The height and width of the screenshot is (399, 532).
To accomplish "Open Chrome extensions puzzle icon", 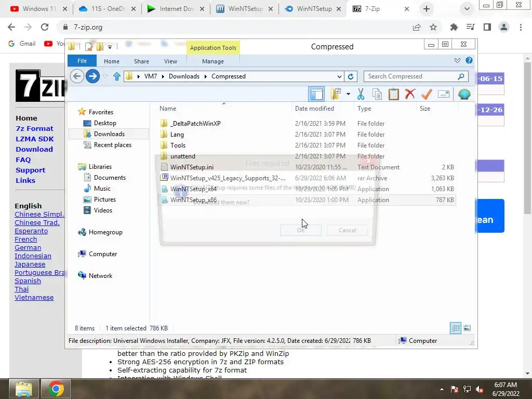I will click(x=454, y=27).
